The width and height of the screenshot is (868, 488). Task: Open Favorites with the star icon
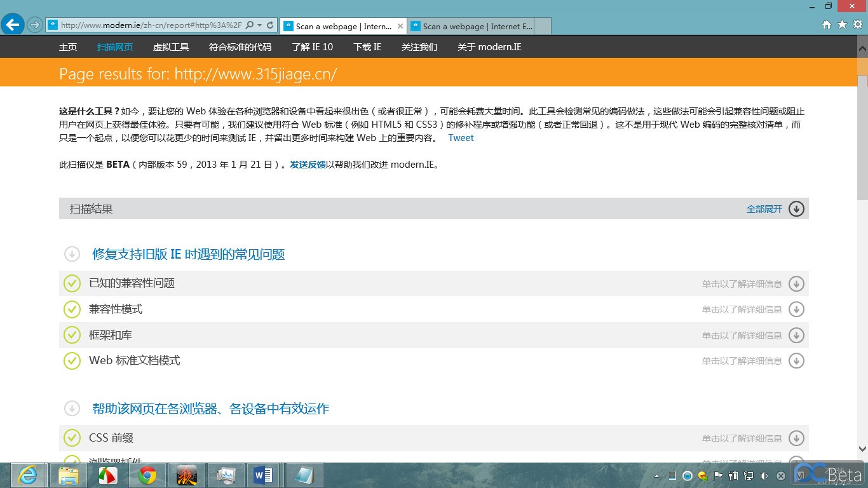point(842,25)
